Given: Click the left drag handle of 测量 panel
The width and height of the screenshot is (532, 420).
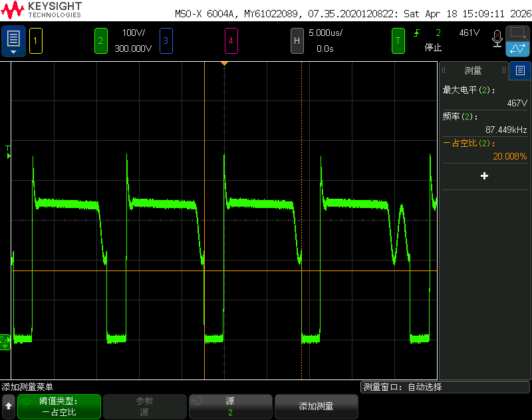Looking at the screenshot, I should pos(444,70).
